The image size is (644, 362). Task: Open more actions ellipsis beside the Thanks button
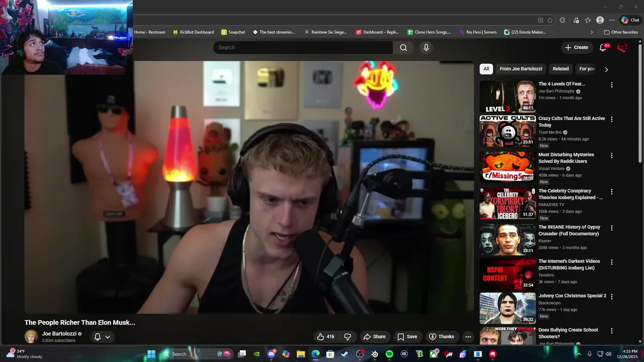click(x=468, y=337)
